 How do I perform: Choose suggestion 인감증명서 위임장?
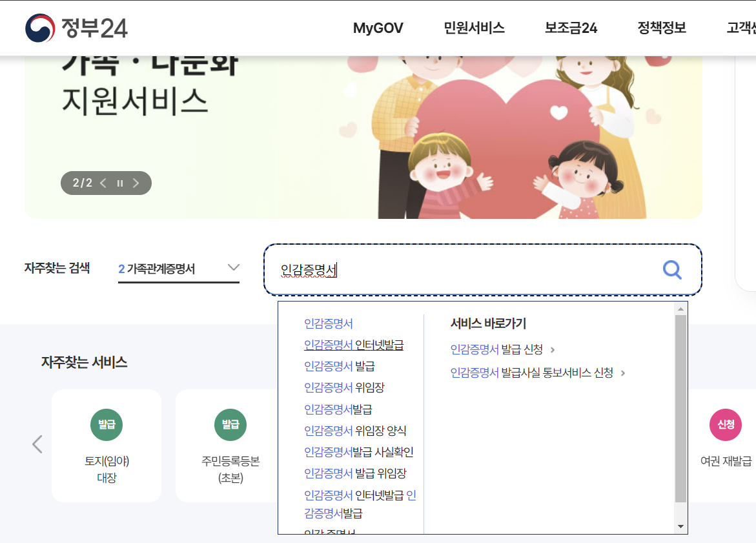(x=344, y=388)
